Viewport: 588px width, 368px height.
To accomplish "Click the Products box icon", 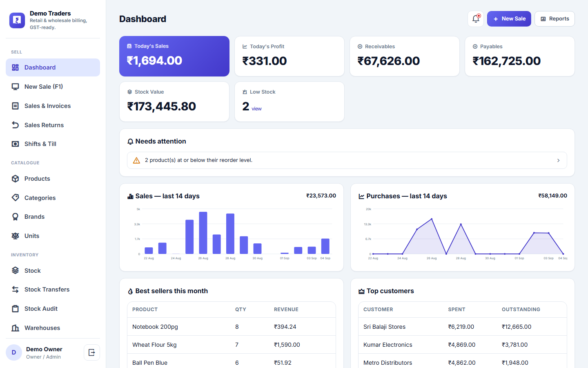I will pyautogui.click(x=16, y=179).
